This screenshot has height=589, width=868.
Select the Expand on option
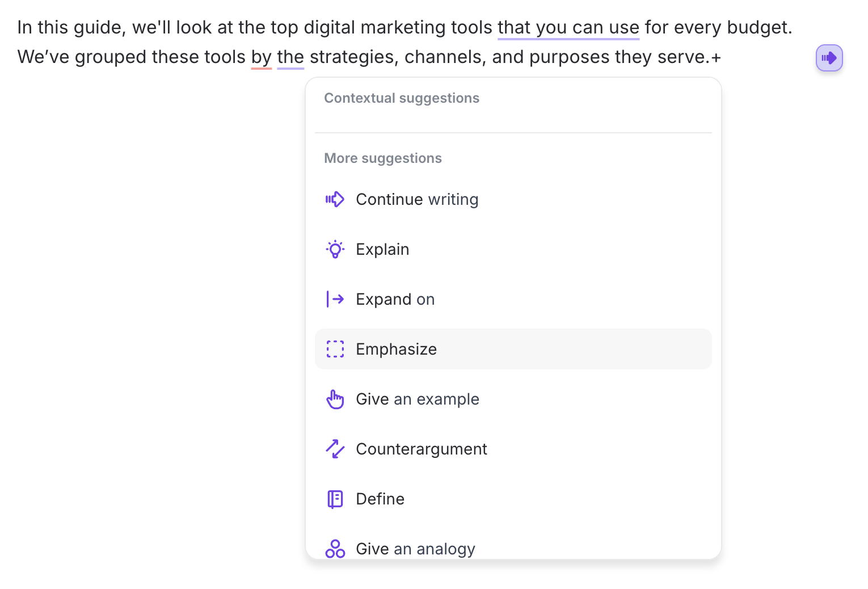395,300
